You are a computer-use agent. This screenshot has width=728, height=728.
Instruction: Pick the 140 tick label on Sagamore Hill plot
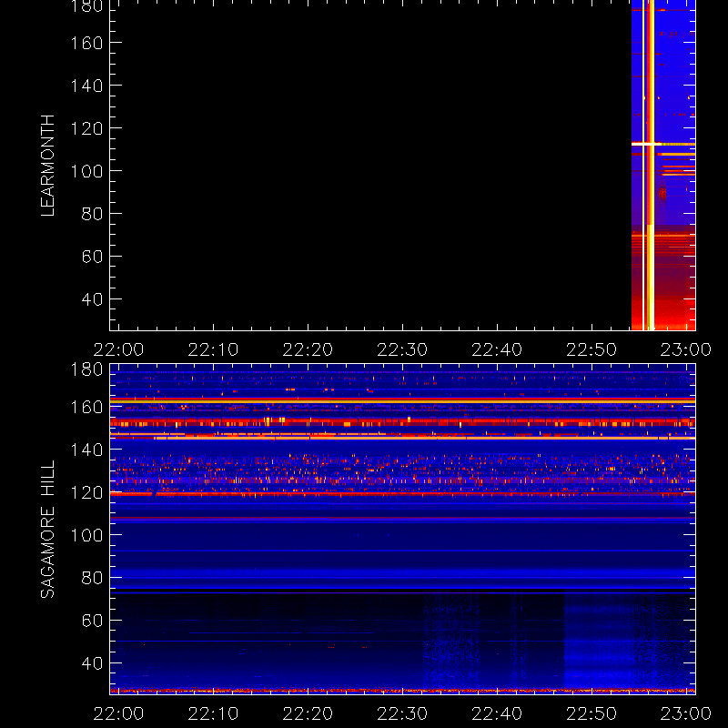[86, 450]
